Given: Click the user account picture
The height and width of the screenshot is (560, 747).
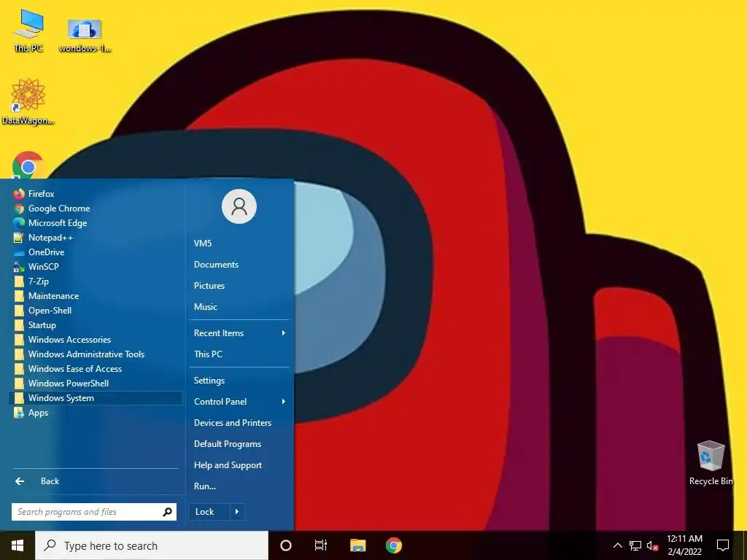Looking at the screenshot, I should coord(239,206).
